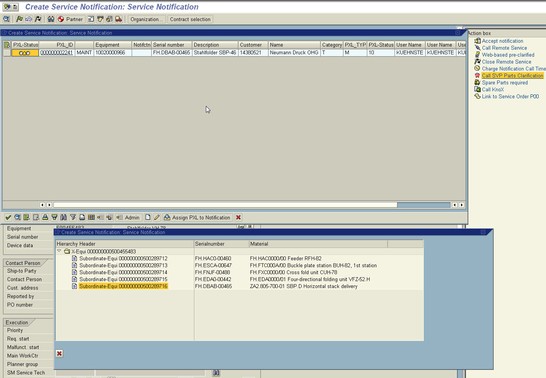Click the red X cancel icon beside Assign PXL
This screenshot has width=546, height=378.
click(239, 217)
